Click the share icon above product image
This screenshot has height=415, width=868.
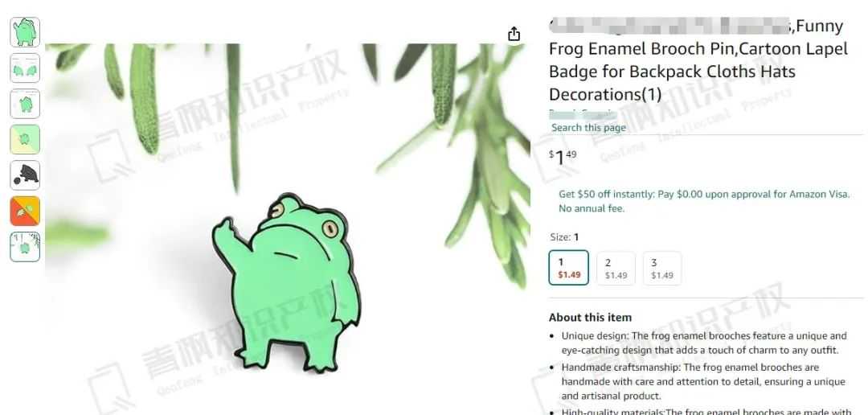(514, 34)
